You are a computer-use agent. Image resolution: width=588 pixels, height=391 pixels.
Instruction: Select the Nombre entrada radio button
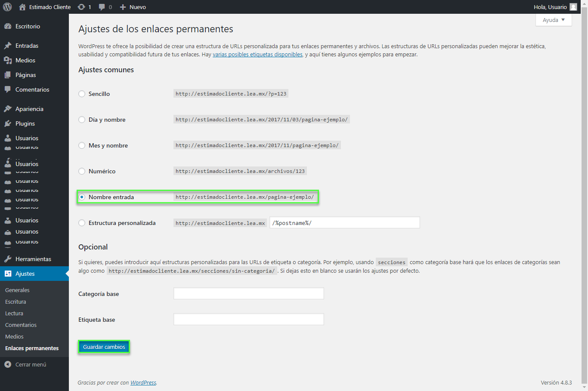[82, 197]
